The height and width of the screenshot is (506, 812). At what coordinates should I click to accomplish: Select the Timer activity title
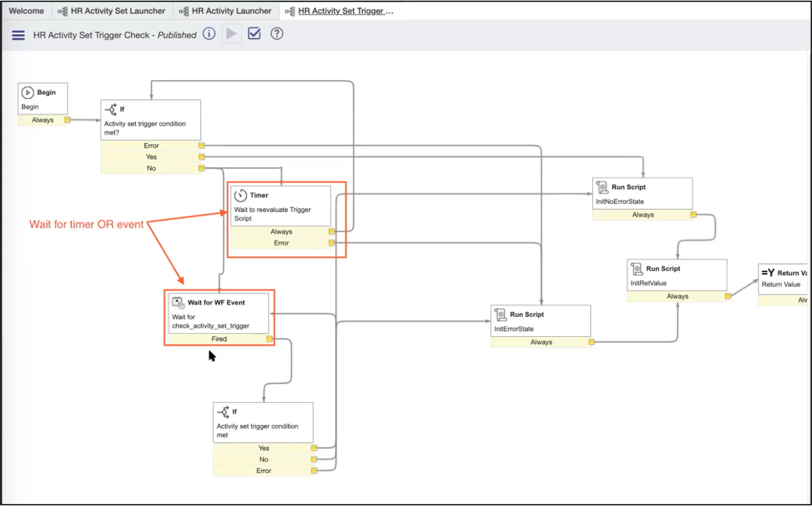point(259,195)
